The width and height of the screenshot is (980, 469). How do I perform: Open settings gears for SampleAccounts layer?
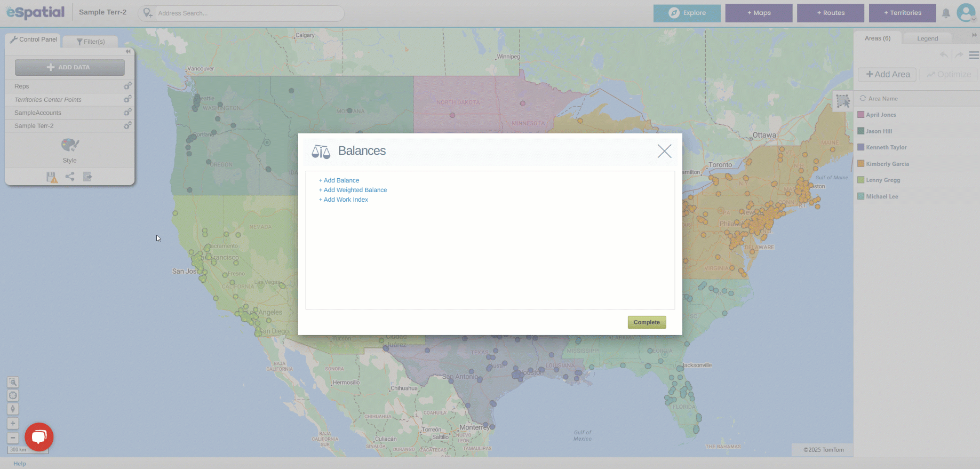coord(128,112)
